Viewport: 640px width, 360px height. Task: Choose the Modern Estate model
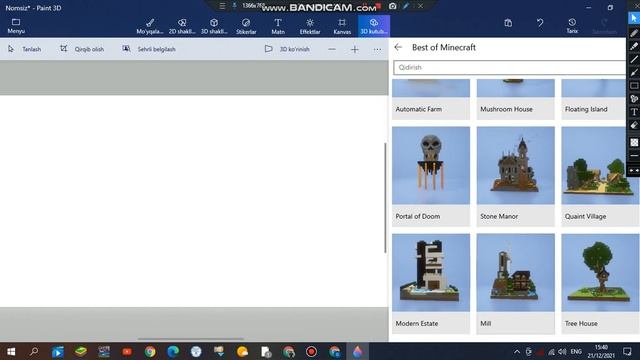431,283
